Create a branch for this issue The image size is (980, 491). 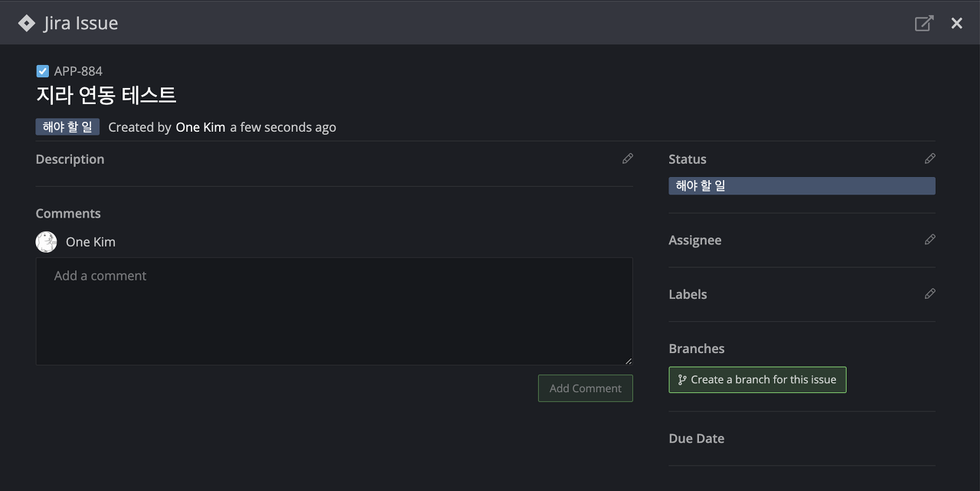click(x=757, y=380)
